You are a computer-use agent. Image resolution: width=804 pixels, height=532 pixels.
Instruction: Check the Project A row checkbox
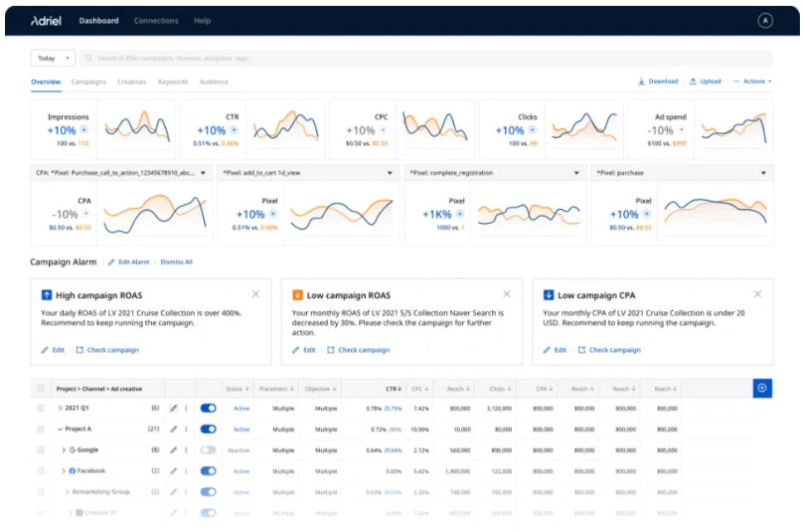pyautogui.click(x=41, y=429)
